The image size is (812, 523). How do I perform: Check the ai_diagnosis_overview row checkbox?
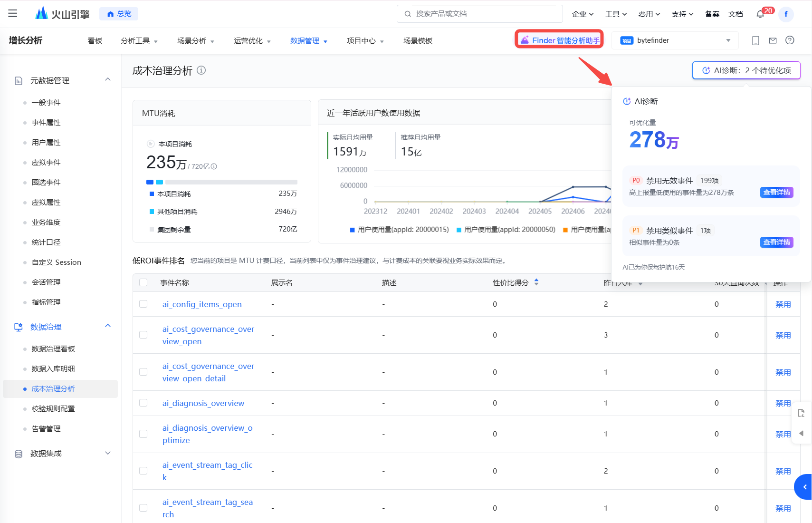click(143, 403)
